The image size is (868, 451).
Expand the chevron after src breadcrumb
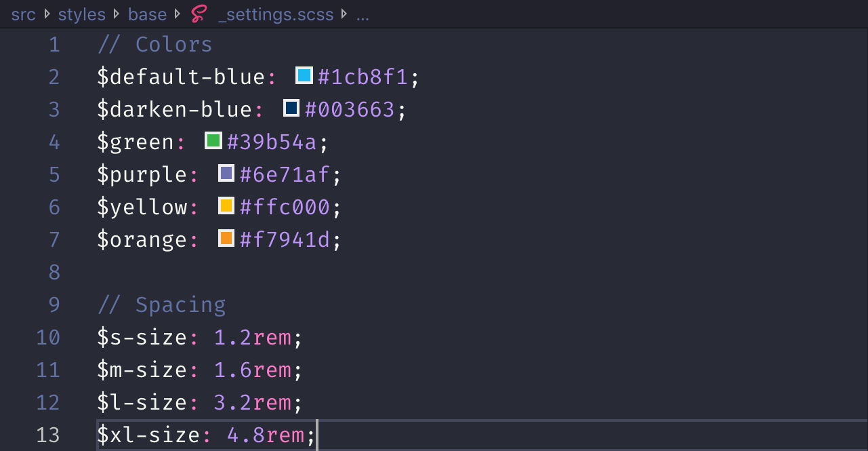pyautogui.click(x=47, y=14)
